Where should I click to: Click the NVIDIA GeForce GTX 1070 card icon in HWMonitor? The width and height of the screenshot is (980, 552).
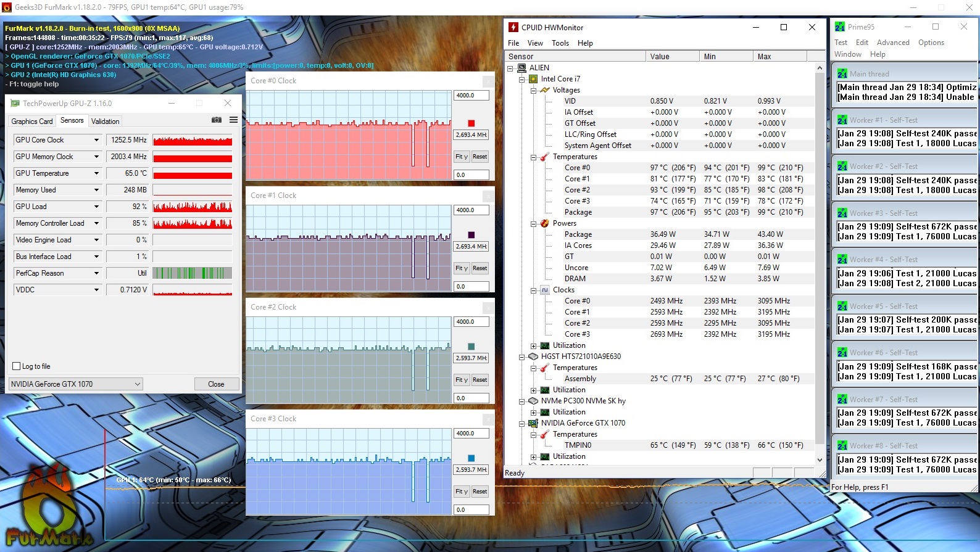[x=533, y=423]
